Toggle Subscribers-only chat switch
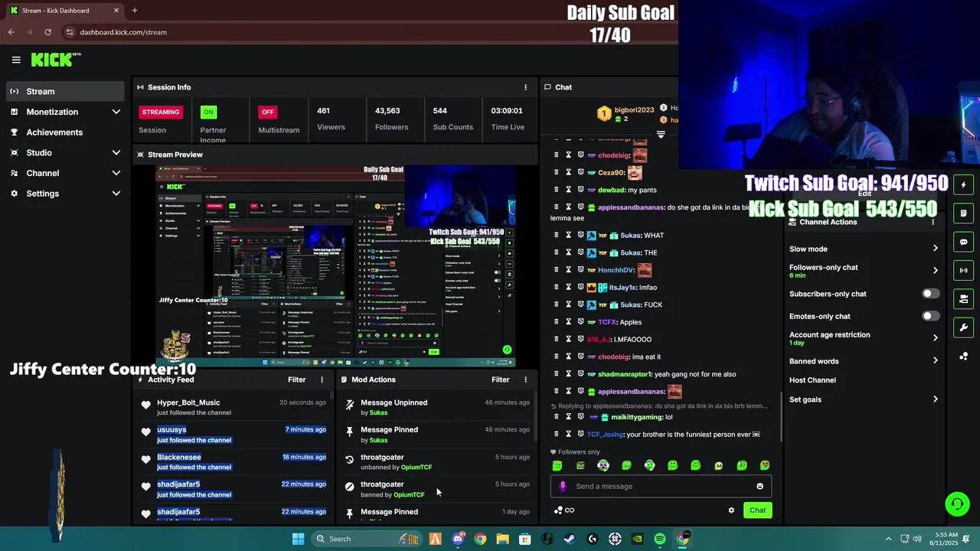This screenshot has height=551, width=980. click(x=930, y=294)
